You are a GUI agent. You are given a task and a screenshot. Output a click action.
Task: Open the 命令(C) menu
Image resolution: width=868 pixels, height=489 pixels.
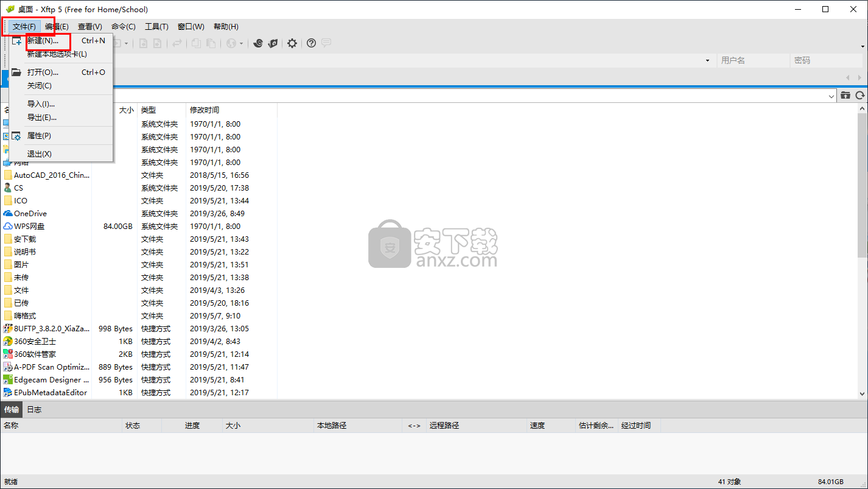(x=124, y=27)
